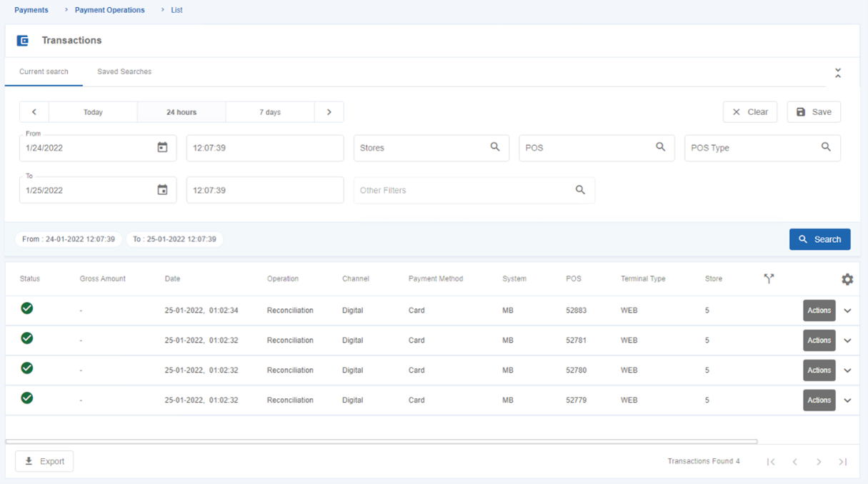Viewport: 868px width, 484px height.
Task: Click the blue Search button
Action: click(819, 239)
